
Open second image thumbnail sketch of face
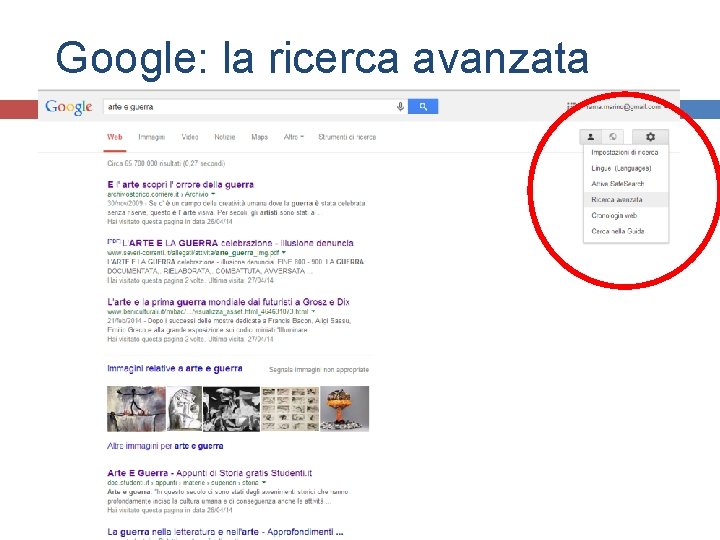(x=184, y=409)
